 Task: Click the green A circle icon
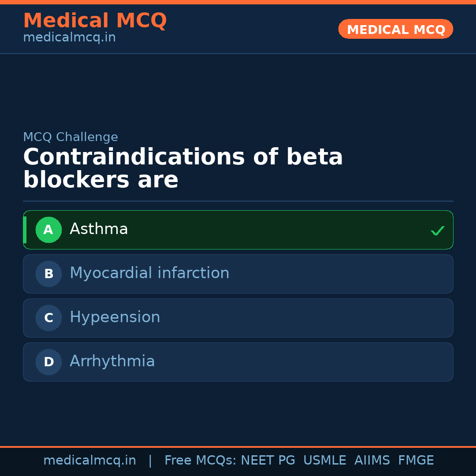[48, 230]
